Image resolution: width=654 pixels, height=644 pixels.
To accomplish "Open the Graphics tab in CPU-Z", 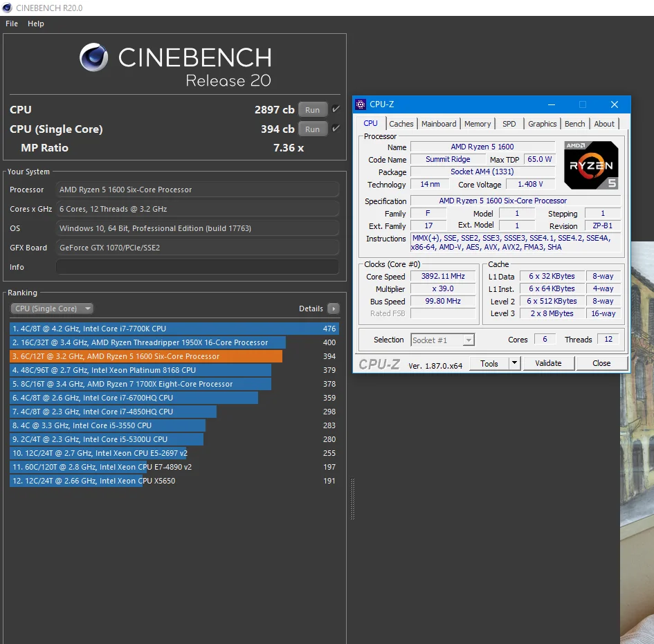I will pos(542,124).
